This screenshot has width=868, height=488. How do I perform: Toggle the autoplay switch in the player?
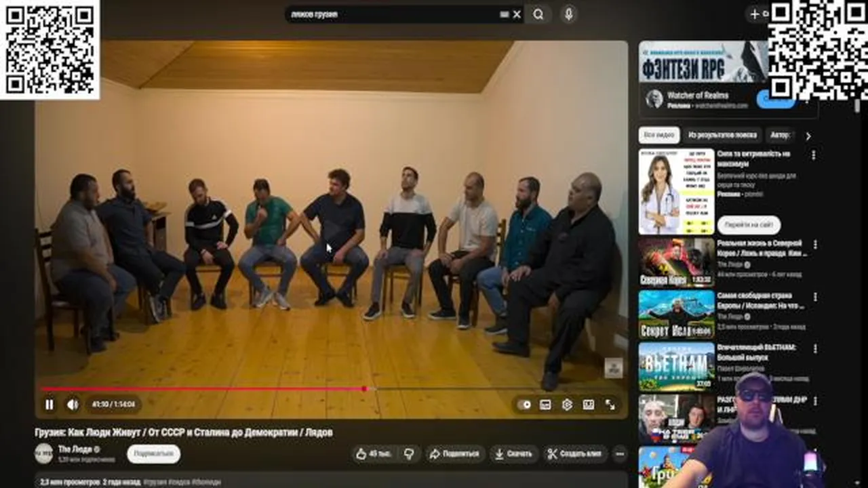524,405
